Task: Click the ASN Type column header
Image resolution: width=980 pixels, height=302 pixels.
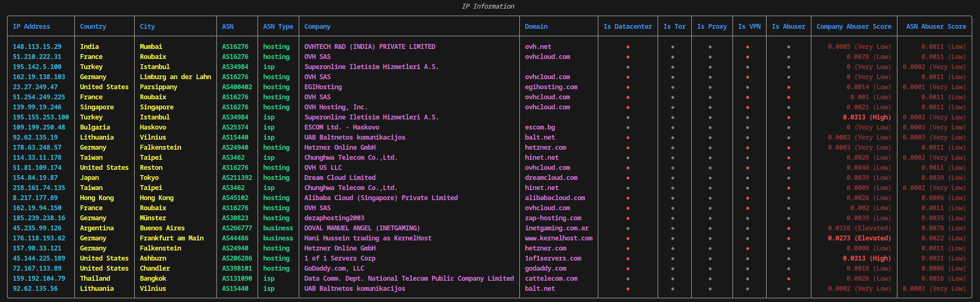Action: coord(278,26)
